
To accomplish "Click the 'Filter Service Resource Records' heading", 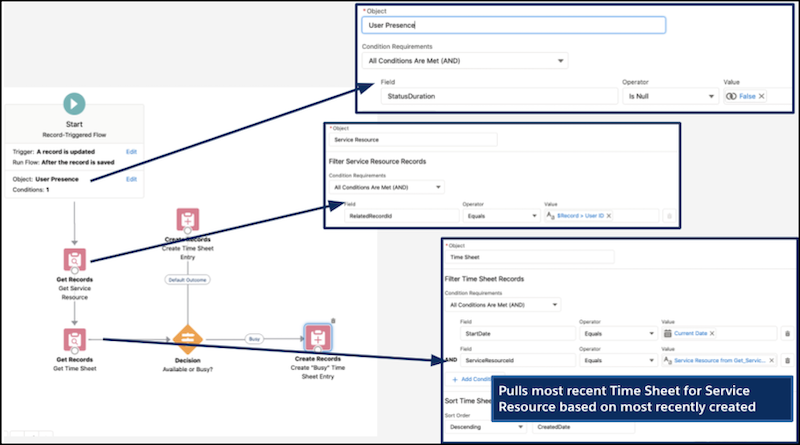I will pyautogui.click(x=378, y=161).
